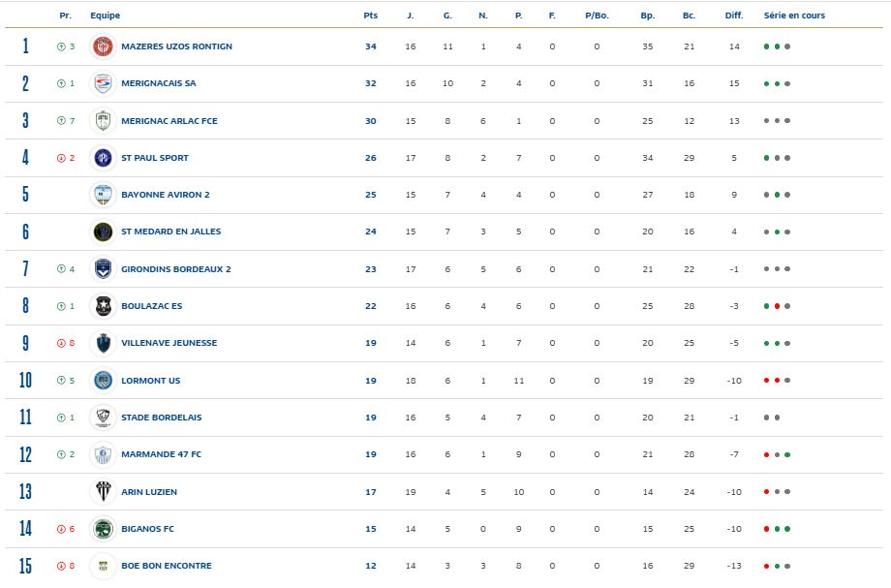This screenshot has height=588, width=891.
Task: Open the ST MEDARD EN JALLES team link
Action: tap(170, 232)
